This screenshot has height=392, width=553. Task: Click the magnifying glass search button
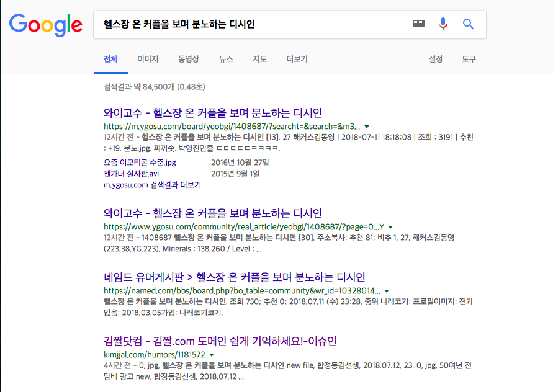tap(469, 24)
